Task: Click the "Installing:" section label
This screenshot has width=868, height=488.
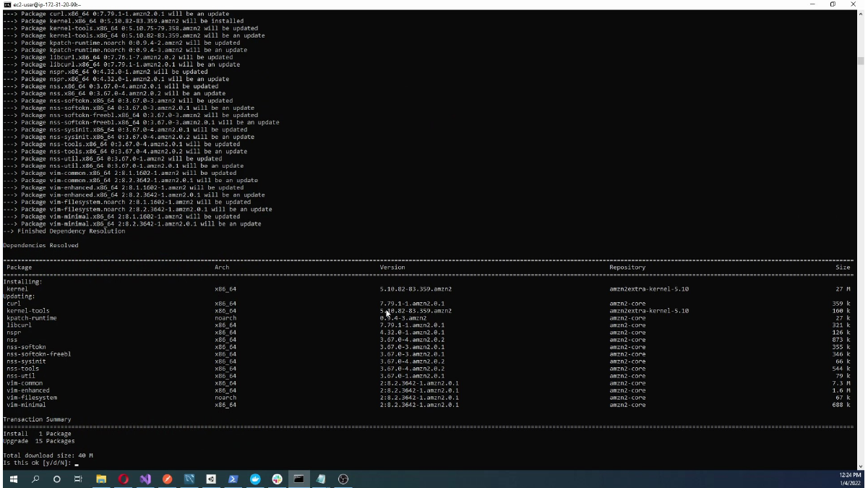Action: [x=22, y=281]
